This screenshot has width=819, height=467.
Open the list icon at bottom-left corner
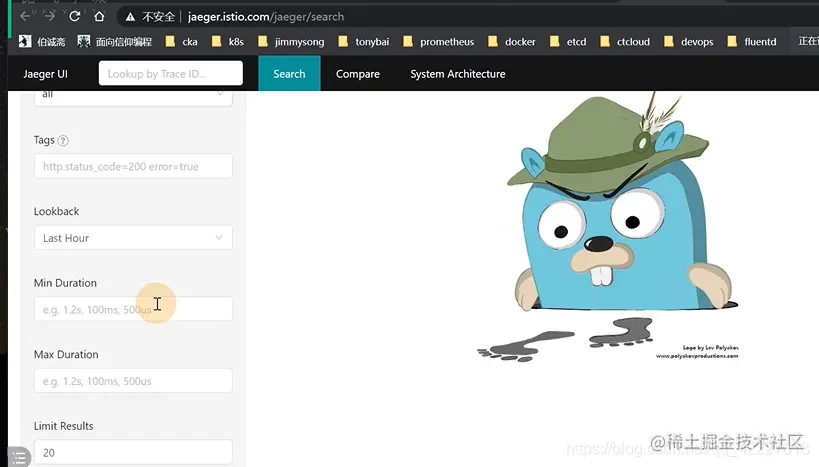pos(19,458)
